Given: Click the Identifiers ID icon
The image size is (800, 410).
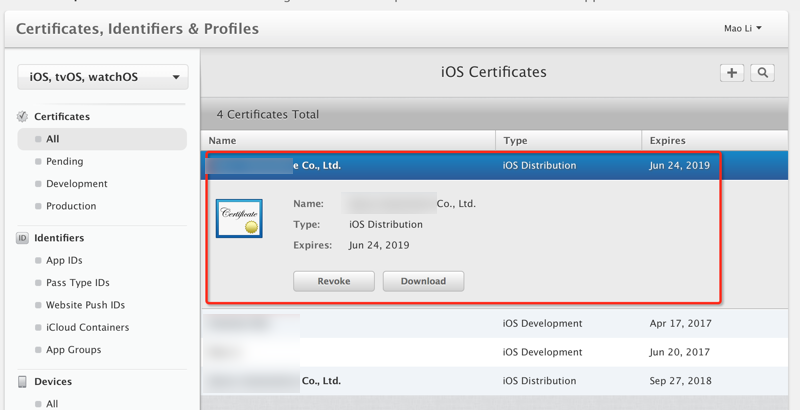Looking at the screenshot, I should coord(22,239).
